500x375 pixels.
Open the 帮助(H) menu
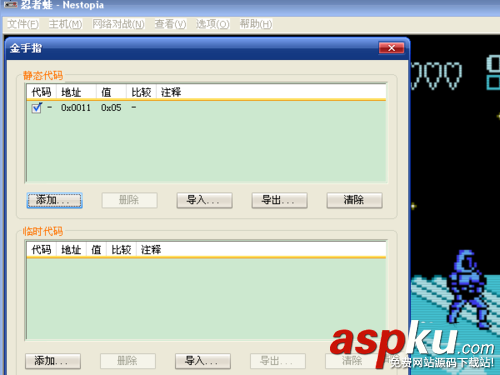[256, 24]
